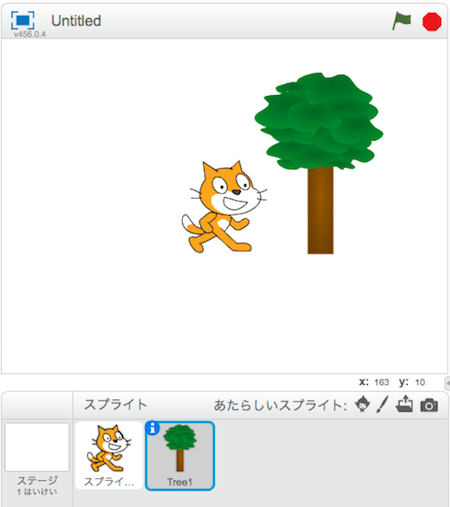Paint a new sprite with brush icon

pyautogui.click(x=383, y=404)
